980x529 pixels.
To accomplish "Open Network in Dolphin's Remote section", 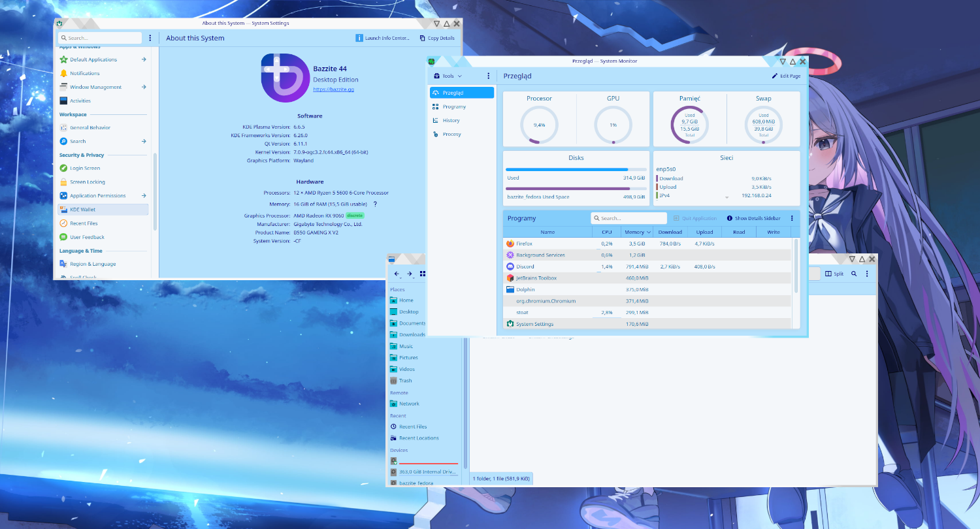I will [426, 404].
